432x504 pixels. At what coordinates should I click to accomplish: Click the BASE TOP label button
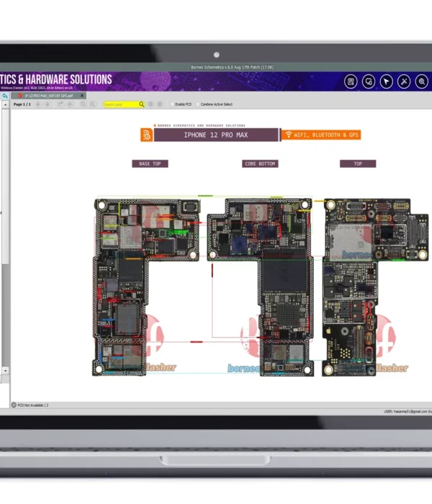point(150,163)
